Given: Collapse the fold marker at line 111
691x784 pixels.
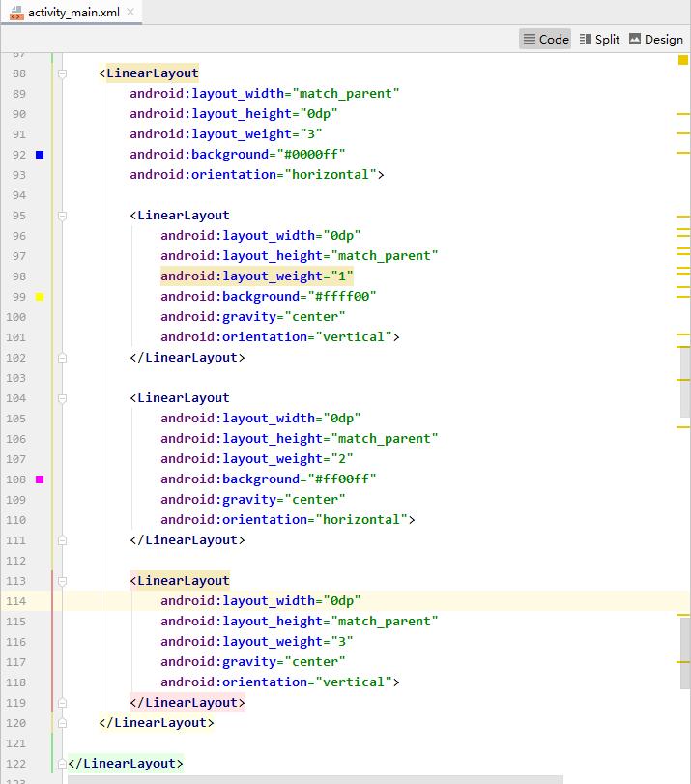Looking at the screenshot, I should click(x=62, y=540).
